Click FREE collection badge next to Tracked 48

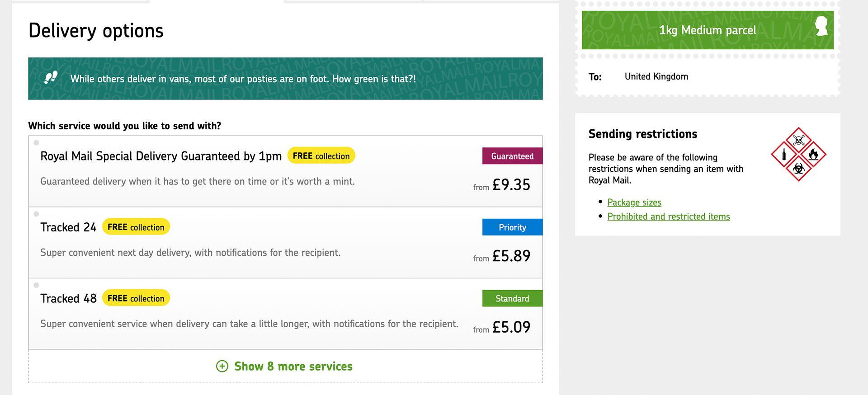(x=136, y=298)
